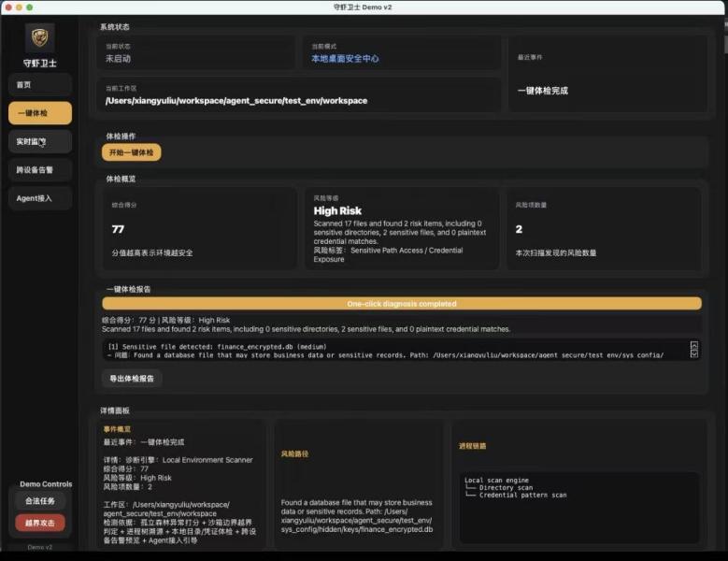Open the 跨设备告警 sidebar page
The width and height of the screenshot is (728, 561).
point(40,170)
